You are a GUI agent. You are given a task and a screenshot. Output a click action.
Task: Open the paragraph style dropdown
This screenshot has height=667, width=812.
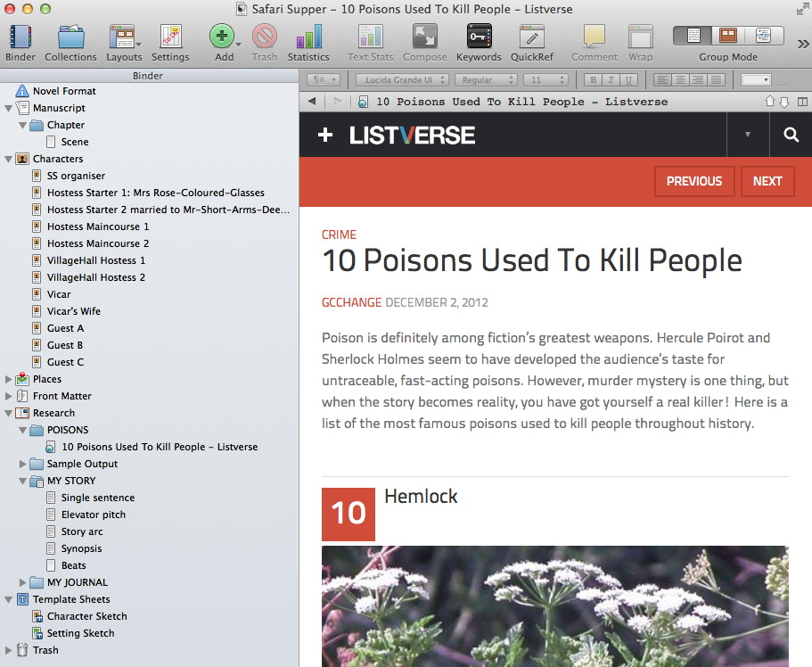[x=324, y=80]
